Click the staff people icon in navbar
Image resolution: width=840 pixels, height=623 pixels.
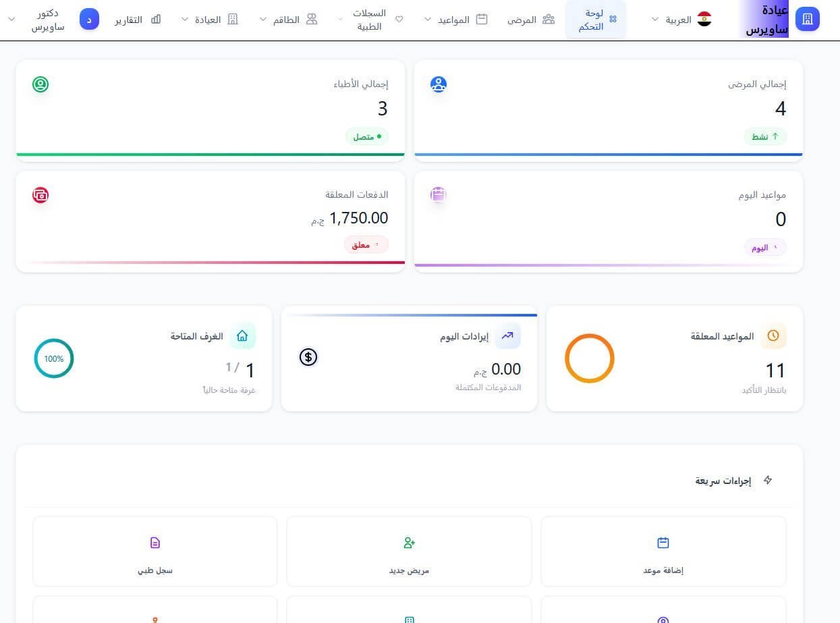[x=312, y=20]
